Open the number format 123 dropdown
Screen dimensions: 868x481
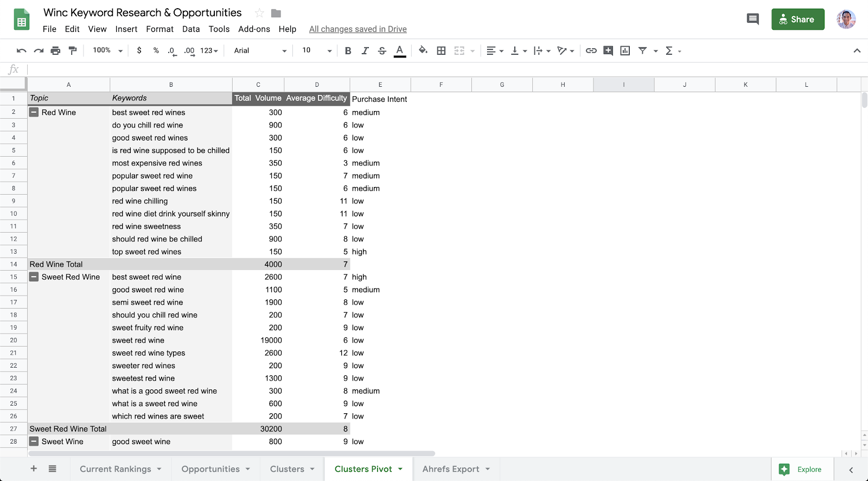coord(209,50)
